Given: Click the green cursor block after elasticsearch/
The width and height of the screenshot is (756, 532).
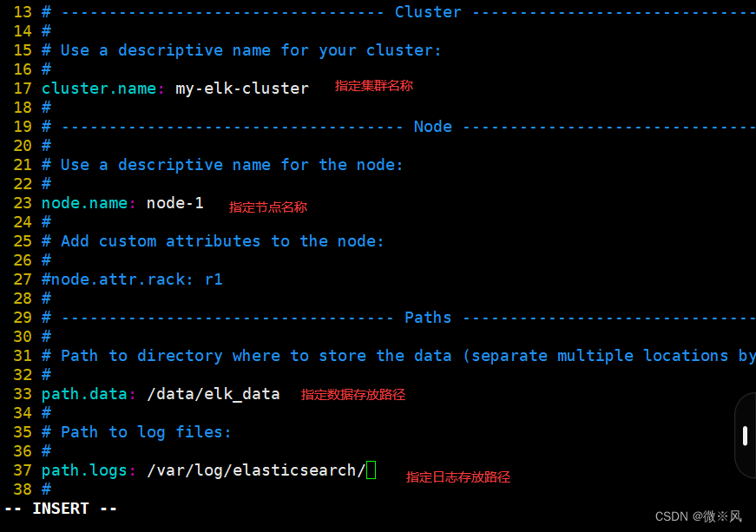Looking at the screenshot, I should [371, 470].
